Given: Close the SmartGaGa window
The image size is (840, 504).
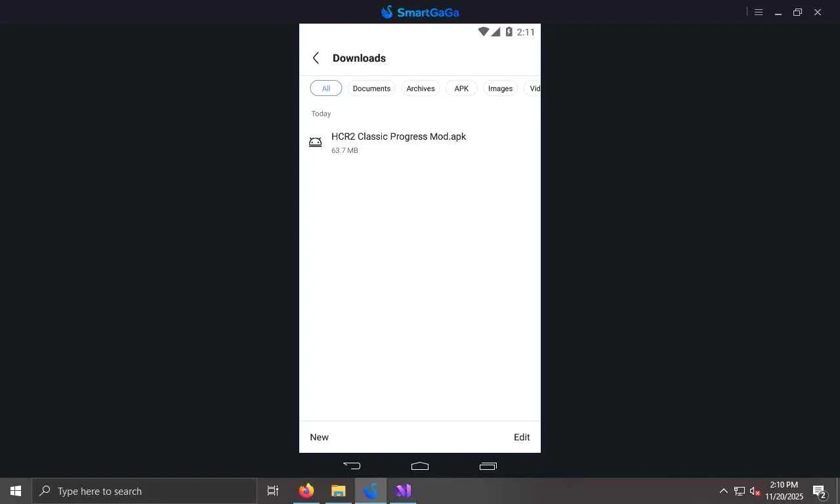Looking at the screenshot, I should click(818, 12).
